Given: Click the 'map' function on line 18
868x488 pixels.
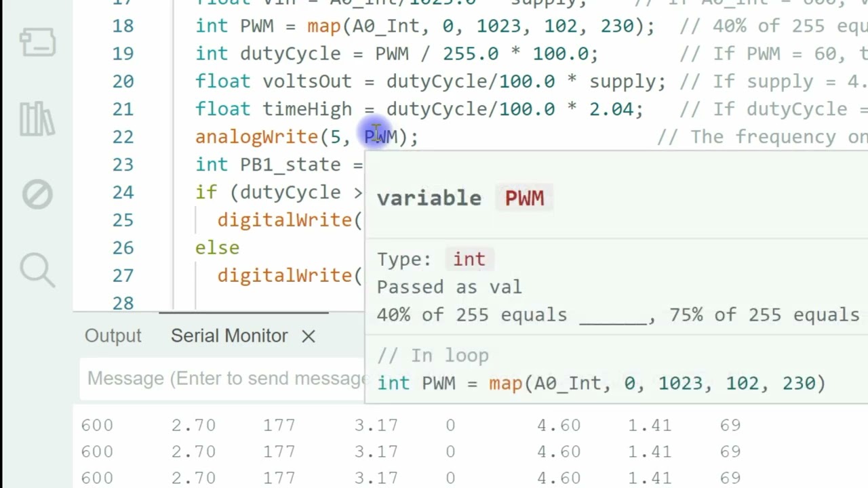Looking at the screenshot, I should tap(324, 26).
